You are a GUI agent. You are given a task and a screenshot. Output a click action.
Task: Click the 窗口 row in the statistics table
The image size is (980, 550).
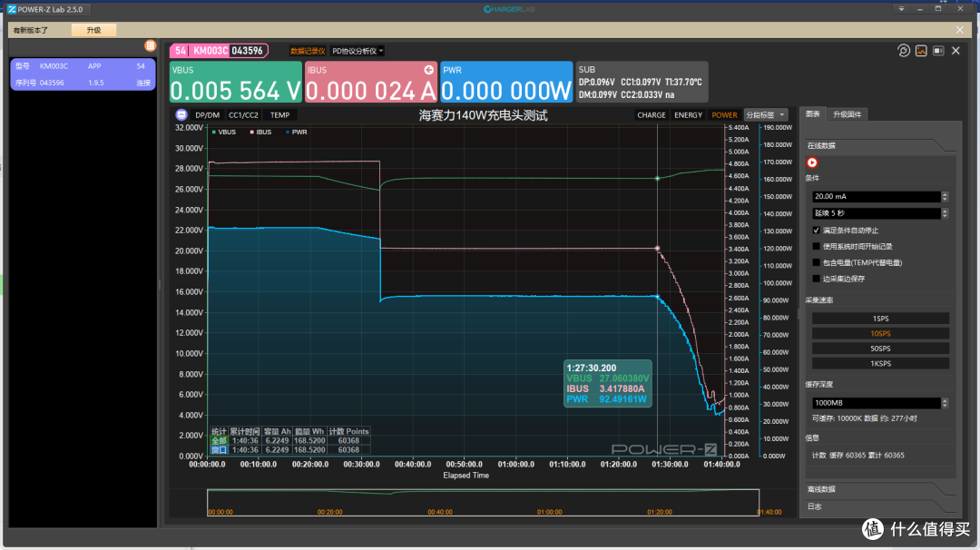pyautogui.click(x=290, y=450)
